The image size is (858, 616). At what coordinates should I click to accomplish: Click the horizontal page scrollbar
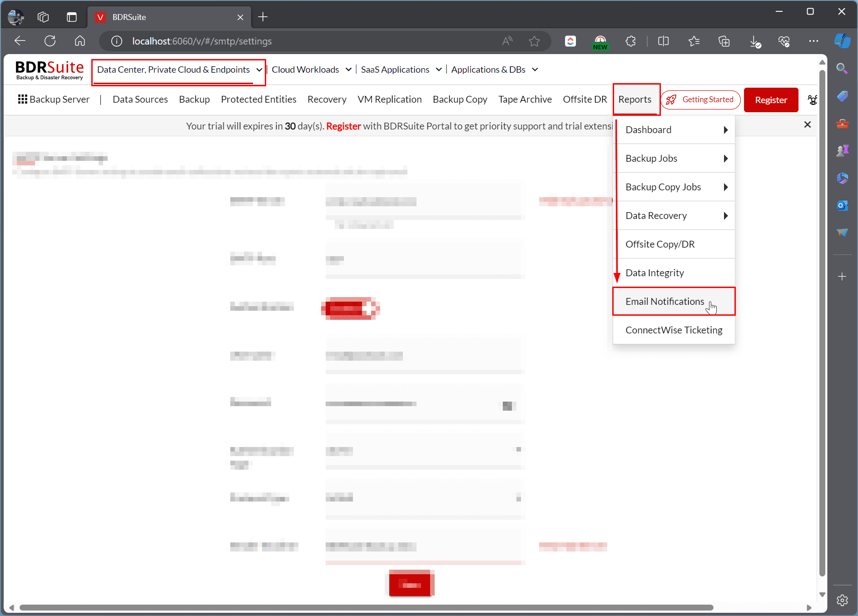[366, 607]
